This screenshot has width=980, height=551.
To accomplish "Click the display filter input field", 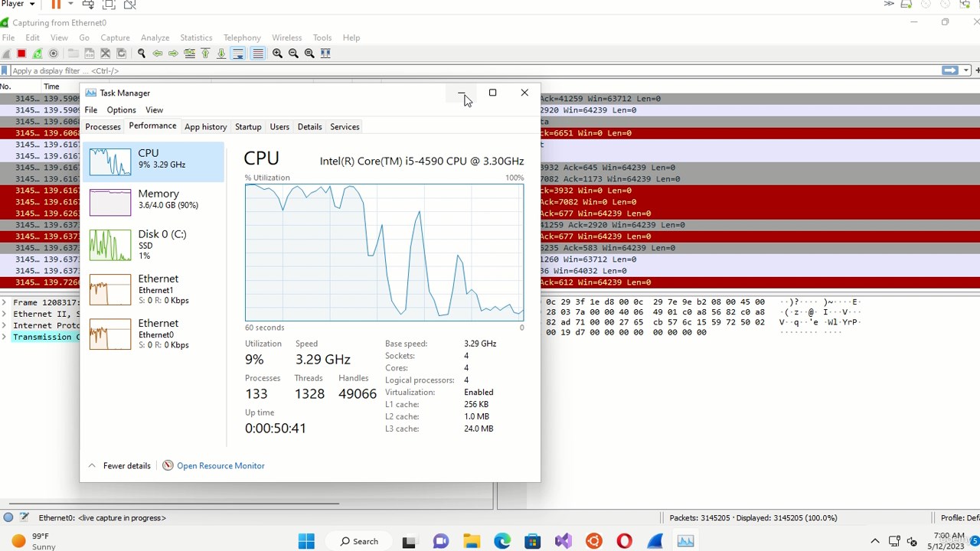I will click(x=475, y=70).
